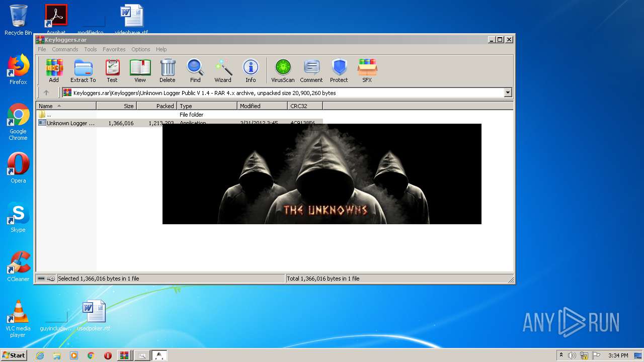Click the volume speaker tray icon

click(x=572, y=355)
